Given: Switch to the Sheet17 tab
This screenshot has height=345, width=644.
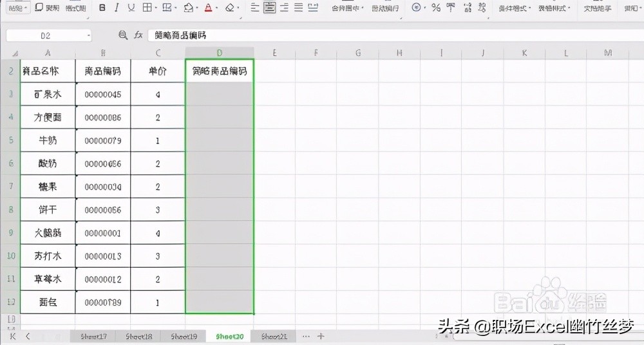Looking at the screenshot, I should click(x=93, y=337).
